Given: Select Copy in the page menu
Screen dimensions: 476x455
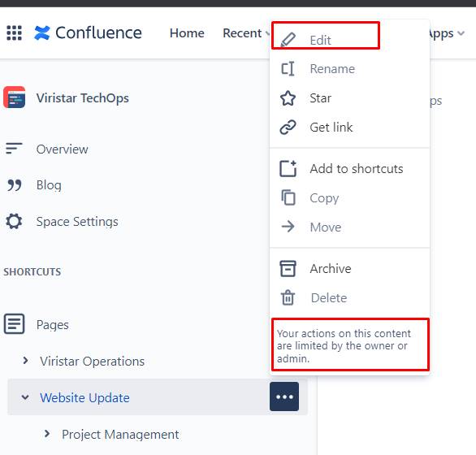Looking at the screenshot, I should (x=350, y=197).
